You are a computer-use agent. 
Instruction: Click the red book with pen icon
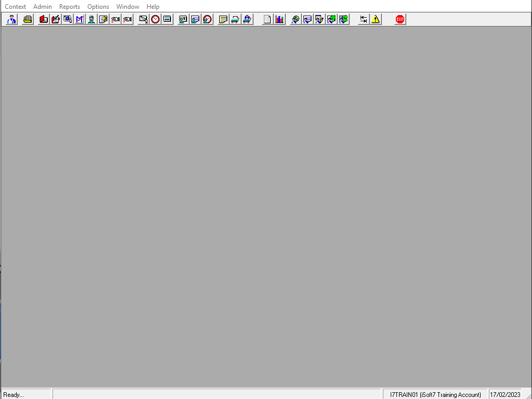pyautogui.click(x=56, y=19)
